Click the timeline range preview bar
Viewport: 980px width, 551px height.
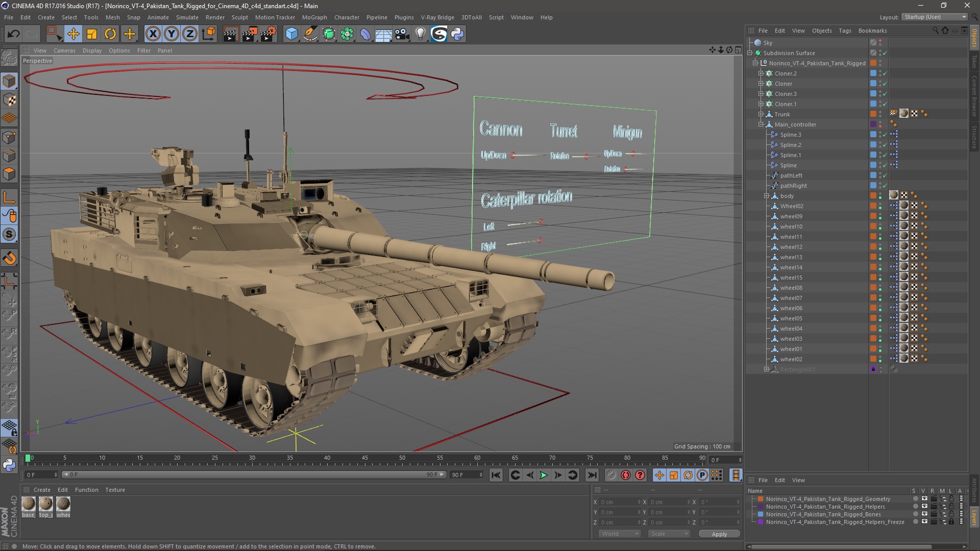pyautogui.click(x=254, y=475)
